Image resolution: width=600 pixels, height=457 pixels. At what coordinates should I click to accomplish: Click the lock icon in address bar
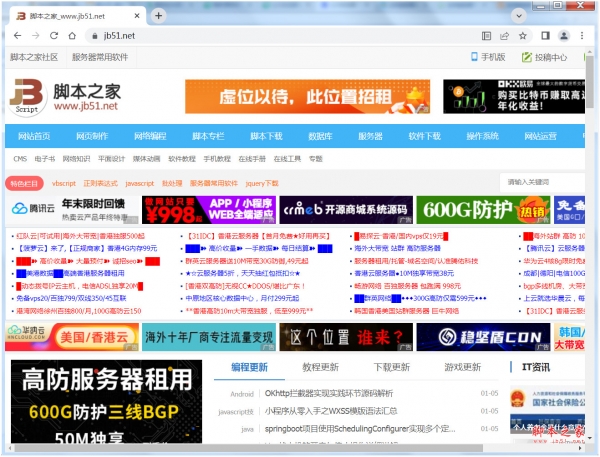tap(95, 36)
